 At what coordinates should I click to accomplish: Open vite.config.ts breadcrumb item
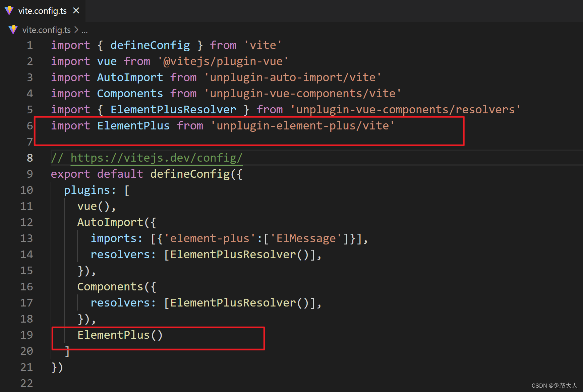(x=46, y=30)
